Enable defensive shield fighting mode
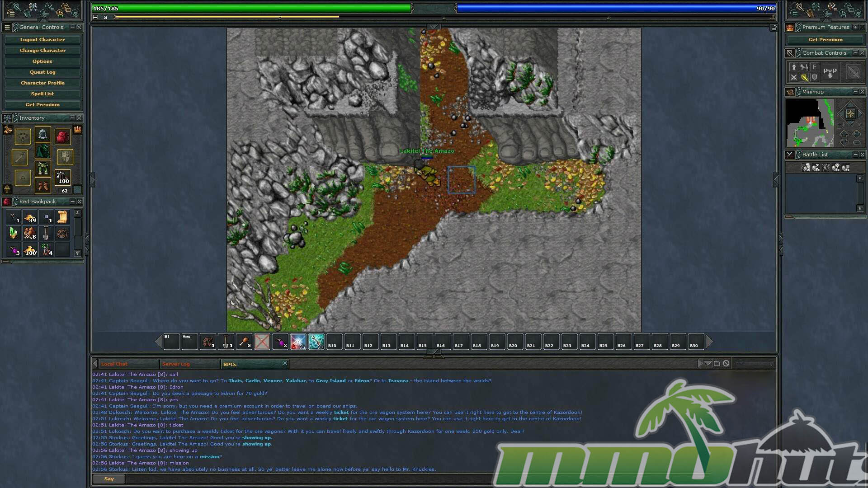 815,77
